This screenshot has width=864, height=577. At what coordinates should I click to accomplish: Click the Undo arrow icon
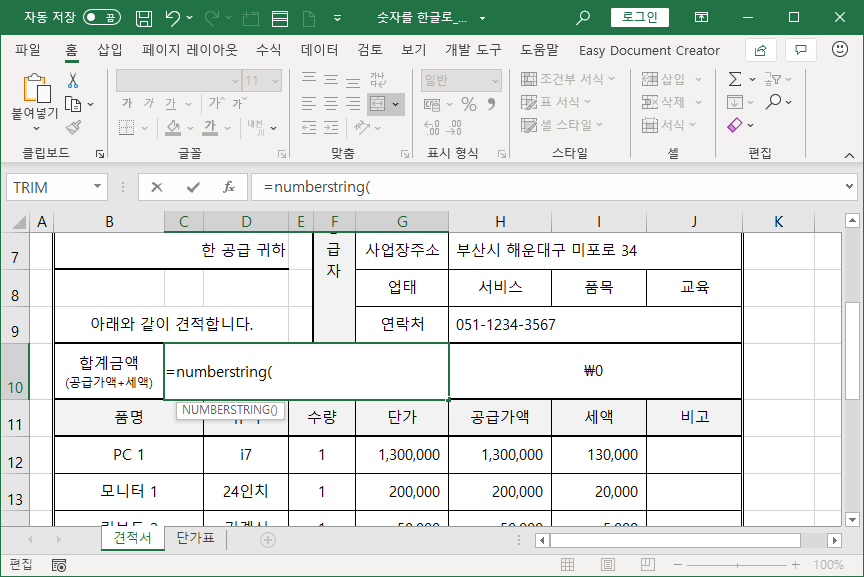(172, 18)
